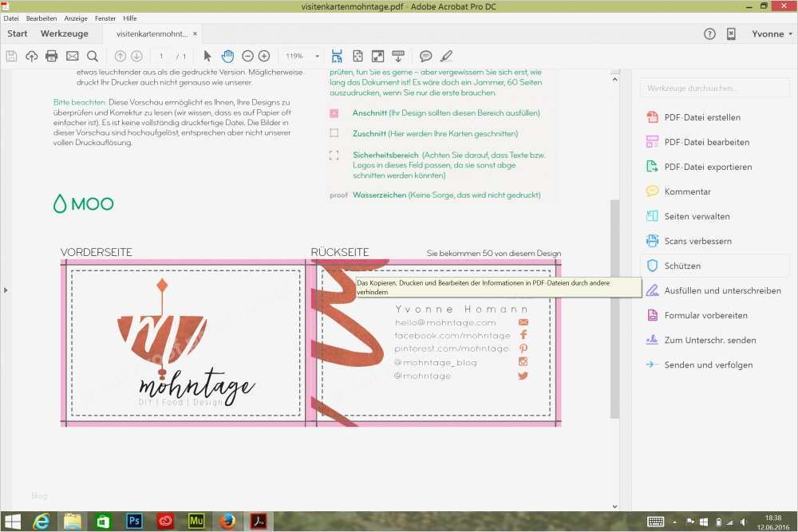Expand the zoom percentage dropdown
798x532 pixels.
317,56
